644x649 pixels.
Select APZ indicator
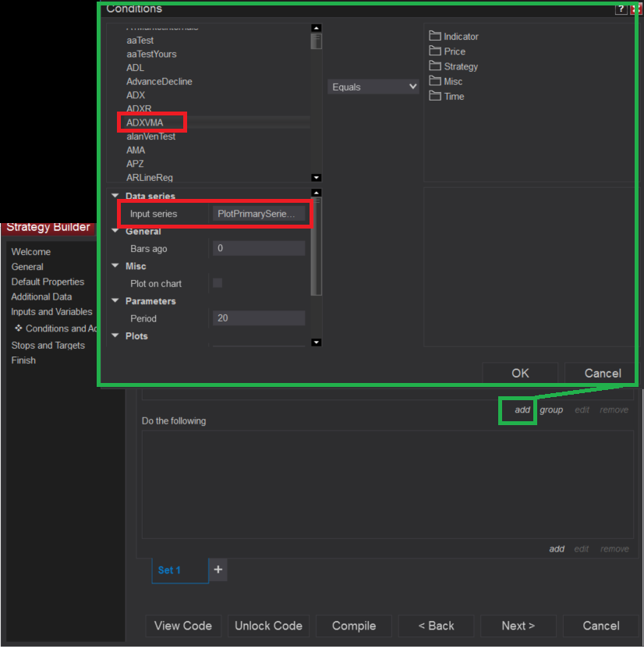click(x=135, y=164)
